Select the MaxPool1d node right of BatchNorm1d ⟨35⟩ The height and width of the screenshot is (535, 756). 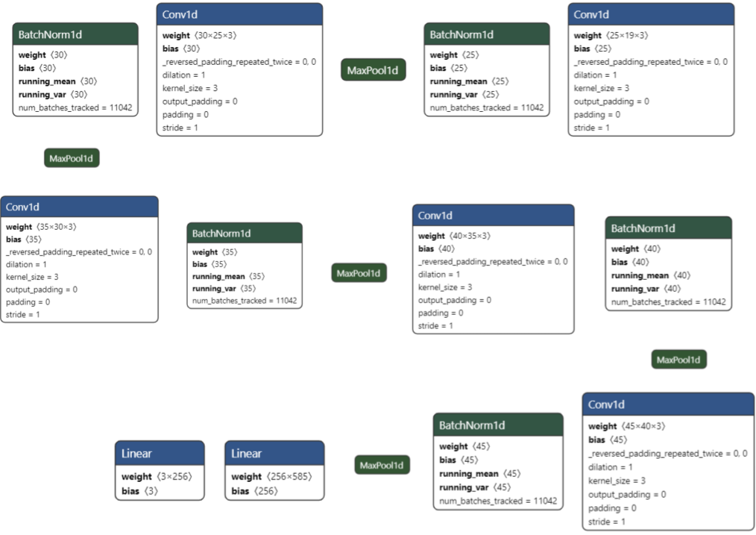point(359,273)
